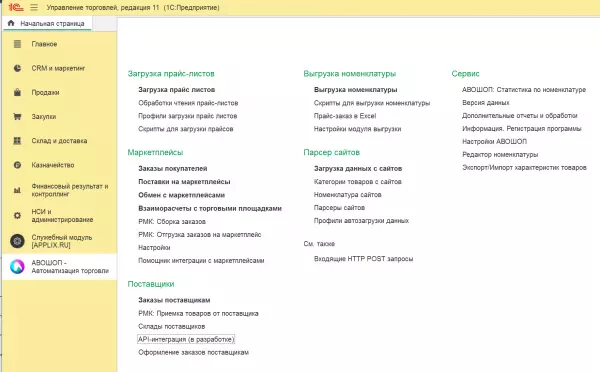Screen dimensions: 600x372
Task: Open Заказы покупателей
Action: pos(173,168)
